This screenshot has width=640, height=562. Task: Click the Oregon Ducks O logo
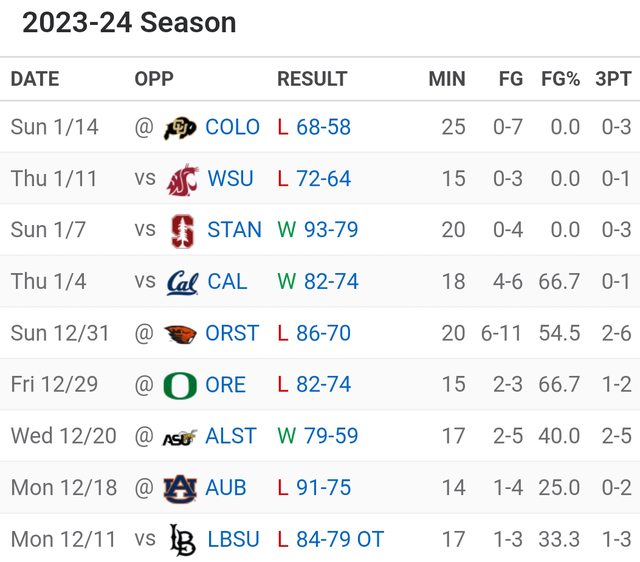click(x=181, y=385)
